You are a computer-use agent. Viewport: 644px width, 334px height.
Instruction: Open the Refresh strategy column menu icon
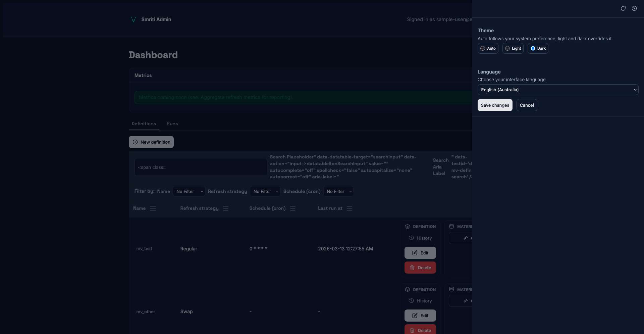coord(226,208)
